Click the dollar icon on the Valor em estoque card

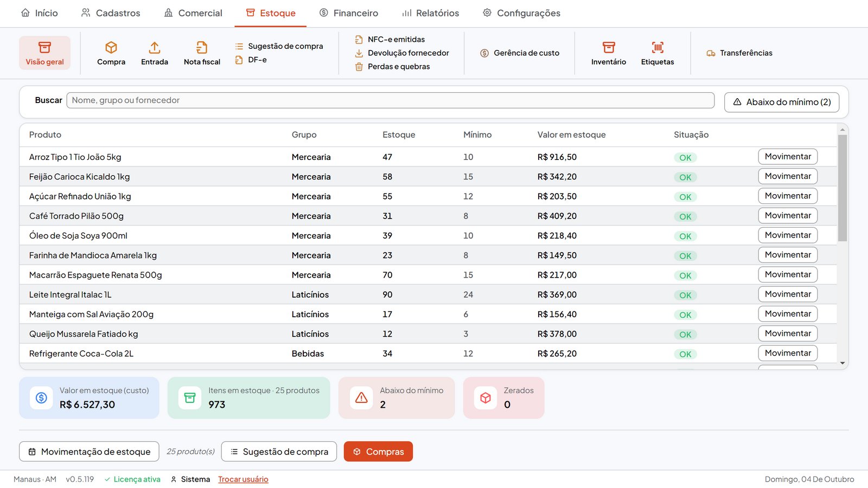click(x=41, y=398)
